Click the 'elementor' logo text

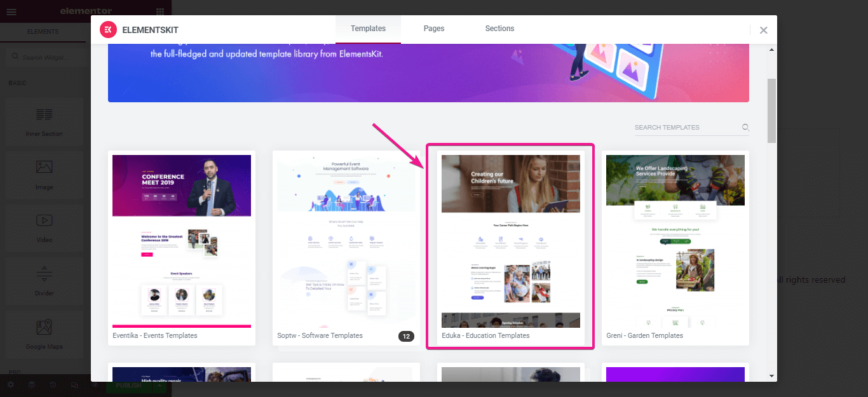(x=86, y=11)
